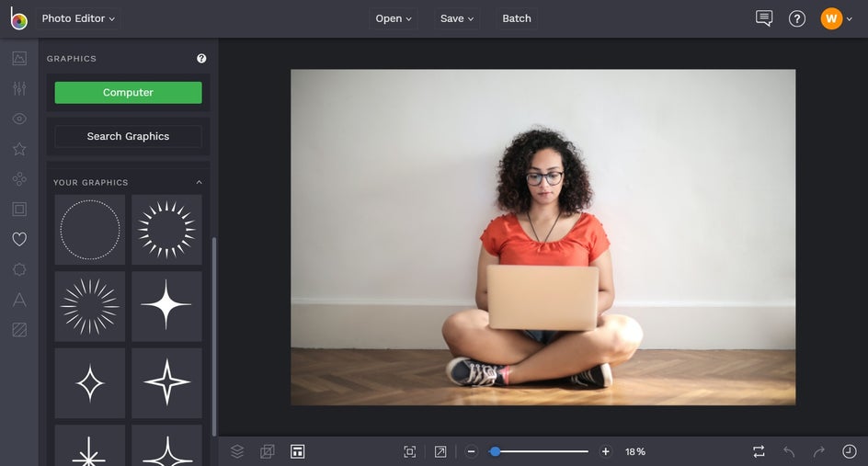
Task: Collapse the Your Graphics section
Action: click(x=200, y=182)
